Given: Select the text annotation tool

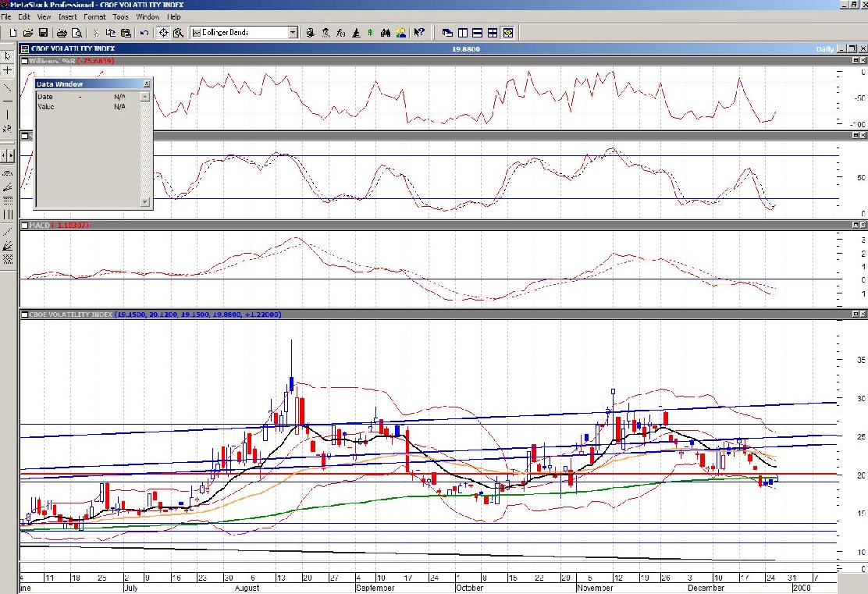Looking at the screenshot, I should pyautogui.click(x=8, y=129).
